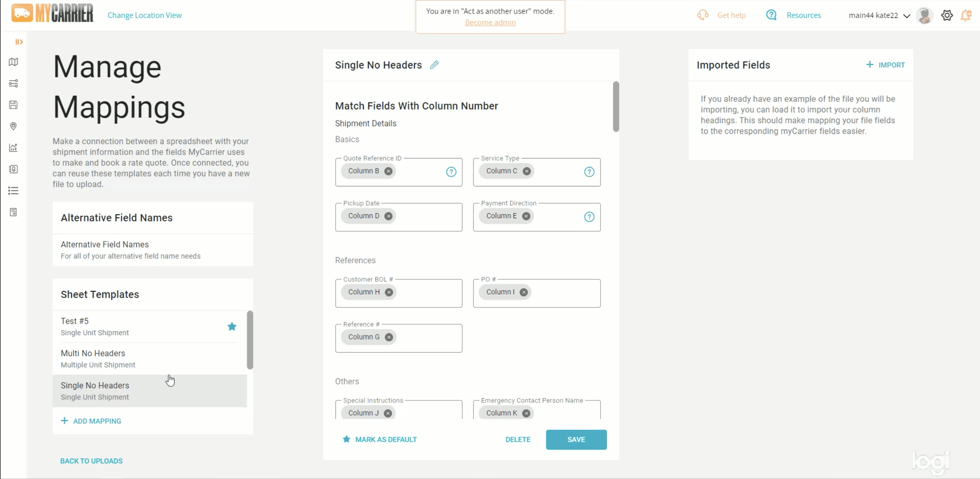This screenshot has width=980, height=479.
Task: Open the sliders icon in the sidebar
Action: pyautogui.click(x=13, y=83)
